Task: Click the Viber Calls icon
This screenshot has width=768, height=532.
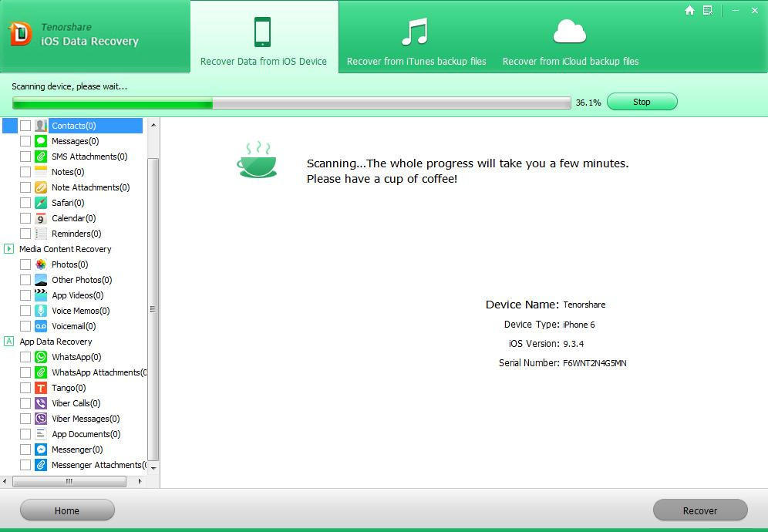Action: (x=41, y=404)
